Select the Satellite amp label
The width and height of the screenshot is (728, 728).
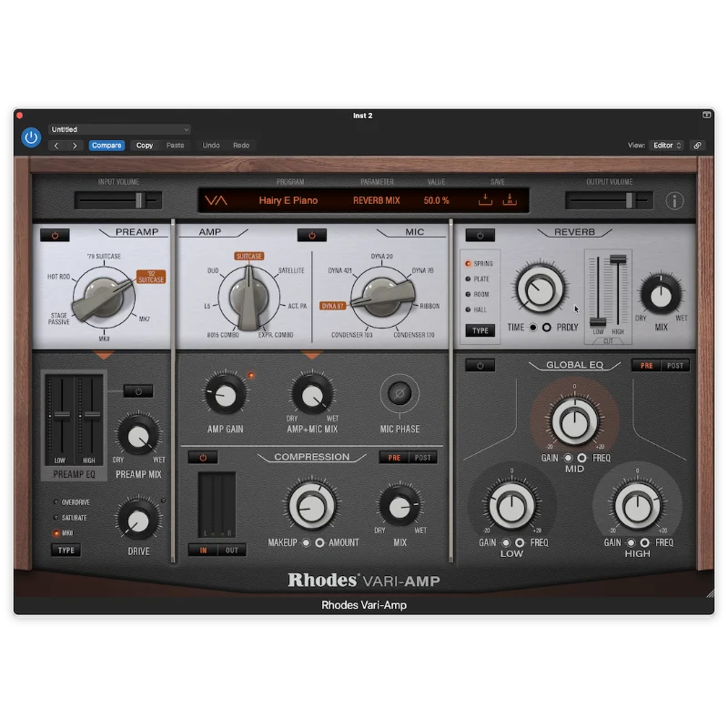coord(291,270)
